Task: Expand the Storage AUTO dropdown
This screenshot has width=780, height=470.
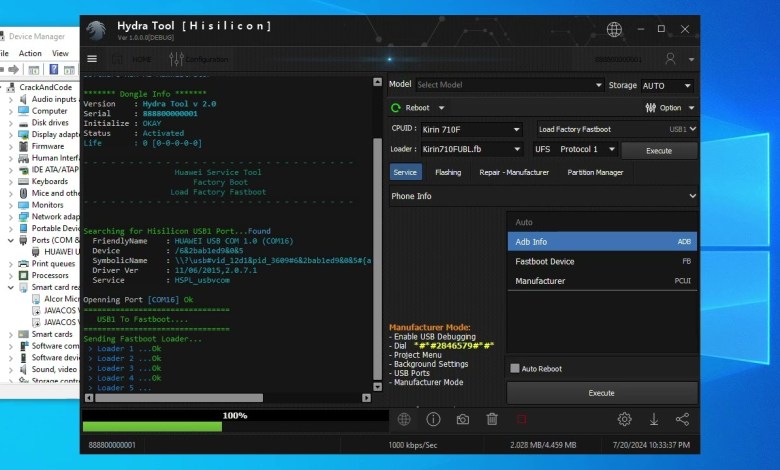Action: click(x=667, y=85)
